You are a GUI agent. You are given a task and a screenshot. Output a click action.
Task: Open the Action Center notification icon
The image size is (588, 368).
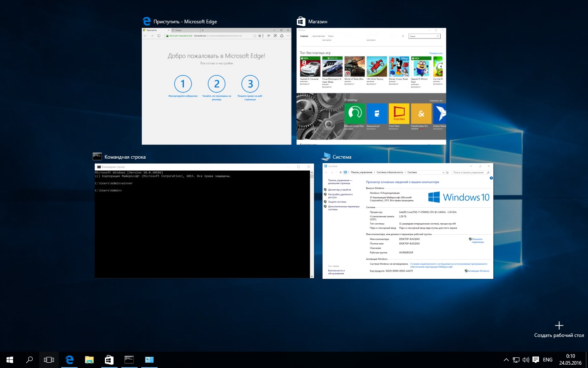coord(536,360)
